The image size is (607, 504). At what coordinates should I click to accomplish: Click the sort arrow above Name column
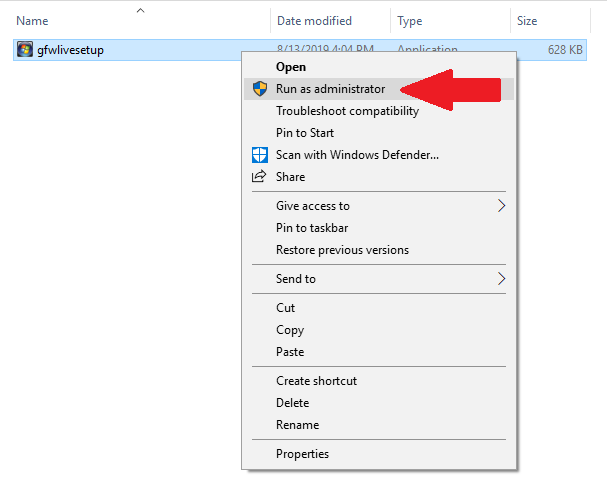[x=139, y=11]
